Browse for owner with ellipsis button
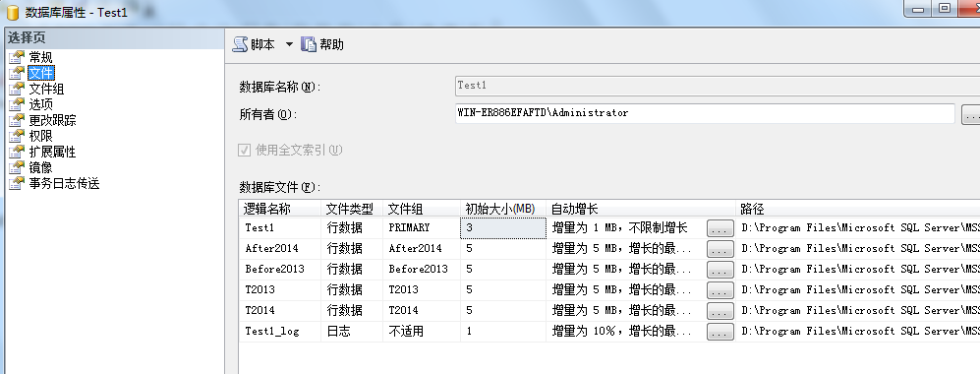 click(970, 114)
